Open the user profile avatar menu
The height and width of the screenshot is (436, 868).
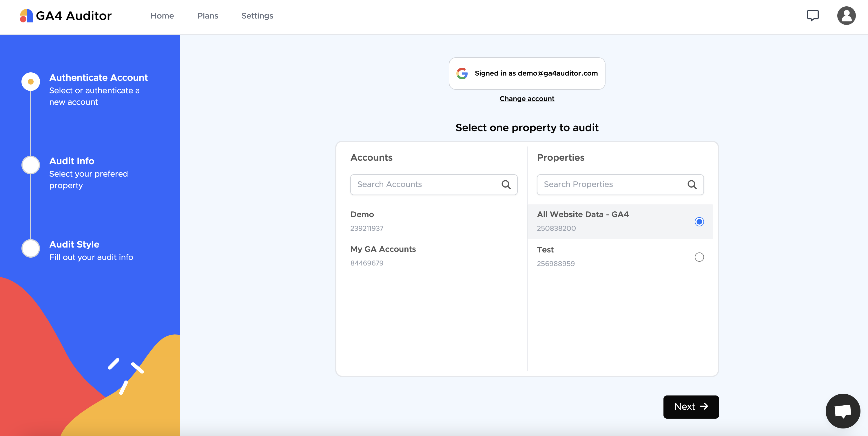846,15
